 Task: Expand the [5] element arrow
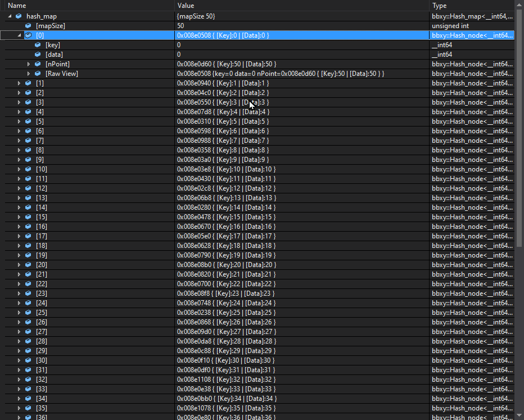tap(19, 121)
